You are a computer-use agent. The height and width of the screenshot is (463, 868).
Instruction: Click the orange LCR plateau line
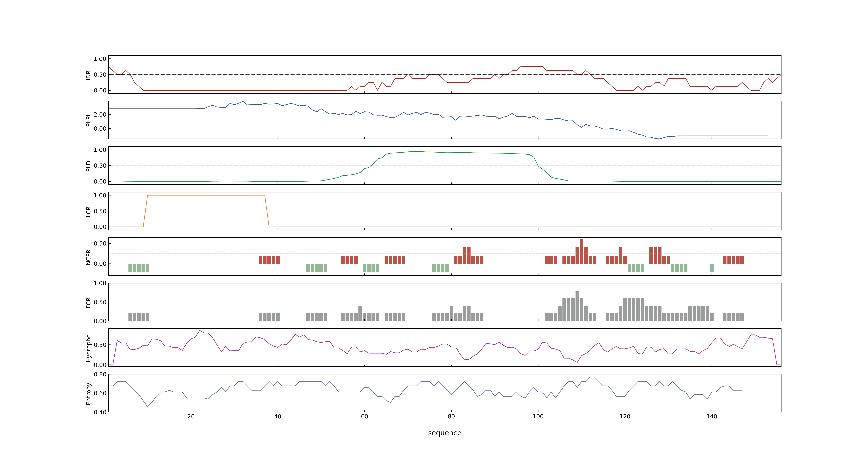(x=206, y=195)
